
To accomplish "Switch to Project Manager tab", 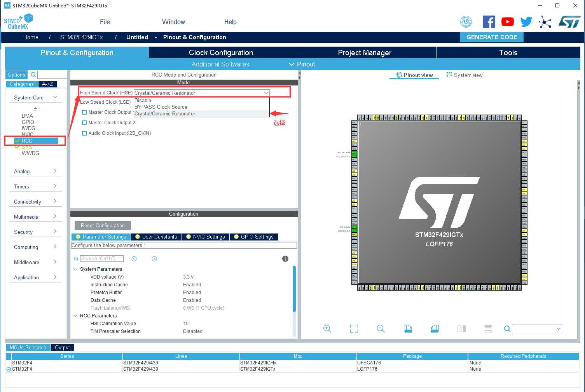I will [365, 52].
